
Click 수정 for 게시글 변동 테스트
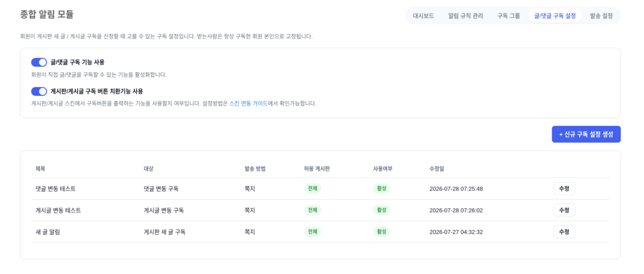pyautogui.click(x=564, y=210)
